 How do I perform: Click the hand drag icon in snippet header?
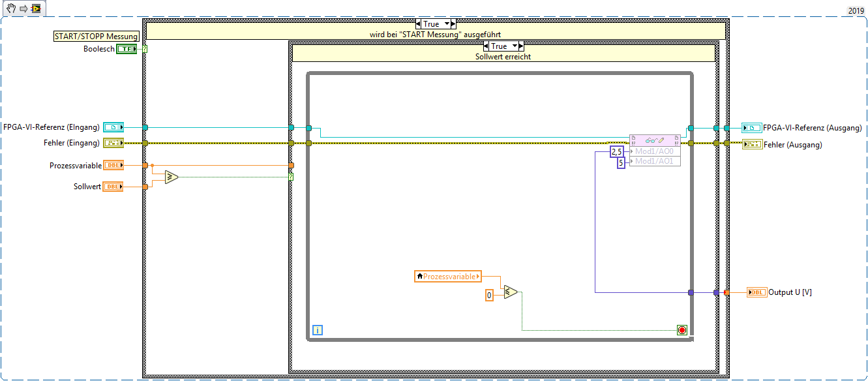[x=10, y=8]
